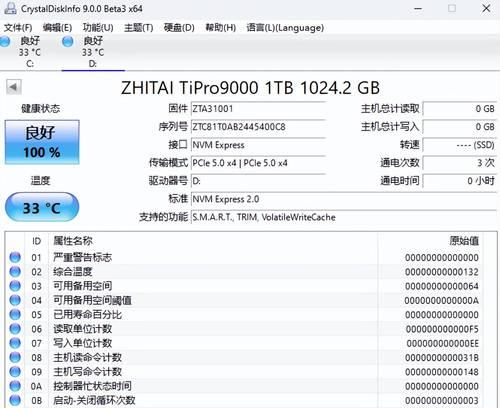Open the 功能(U) menu
The height and width of the screenshot is (408, 500).
(98, 28)
